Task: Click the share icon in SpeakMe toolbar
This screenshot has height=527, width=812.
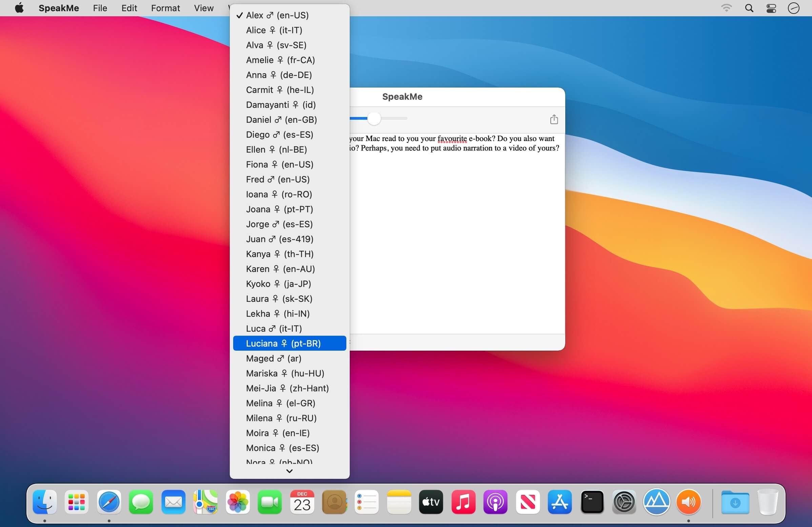Action: (554, 119)
